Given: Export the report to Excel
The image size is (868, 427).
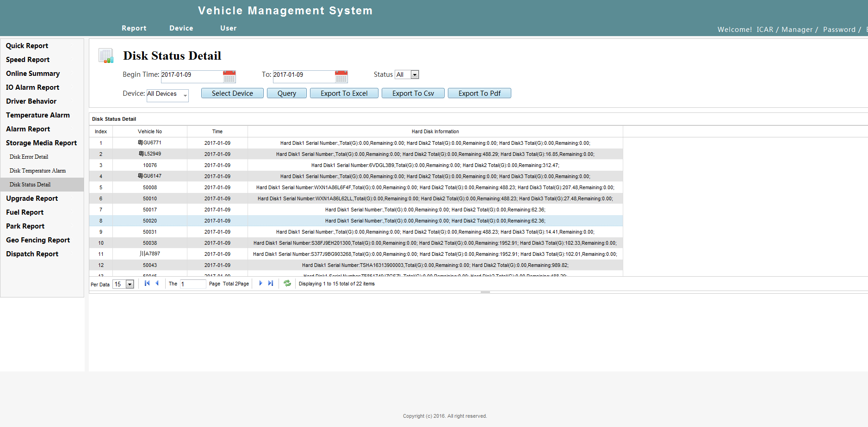Looking at the screenshot, I should (x=344, y=93).
